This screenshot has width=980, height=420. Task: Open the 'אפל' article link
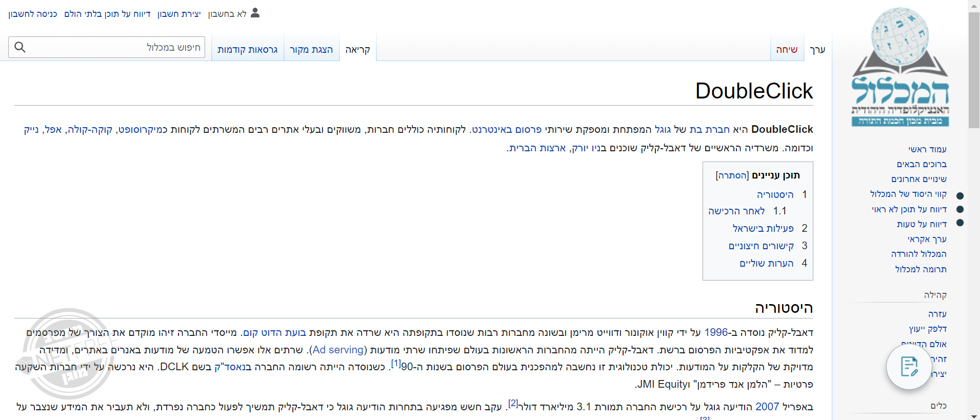[x=53, y=130]
